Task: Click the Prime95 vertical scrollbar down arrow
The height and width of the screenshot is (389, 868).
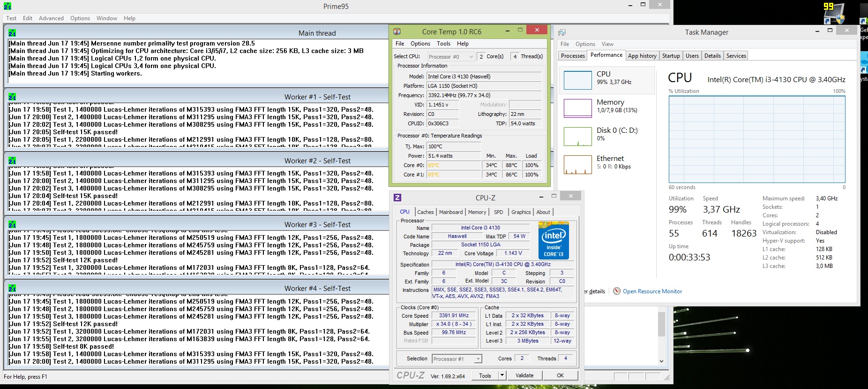Action: [x=661, y=361]
